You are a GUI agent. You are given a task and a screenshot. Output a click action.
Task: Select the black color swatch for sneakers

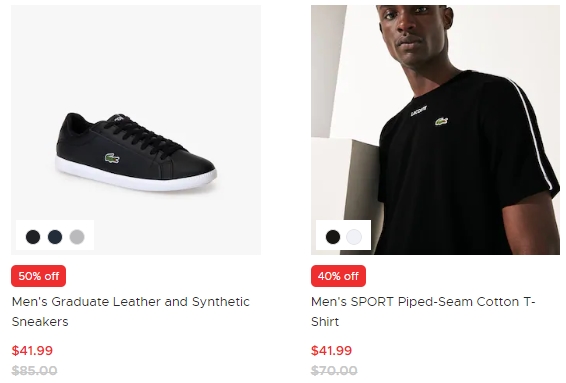(x=33, y=237)
